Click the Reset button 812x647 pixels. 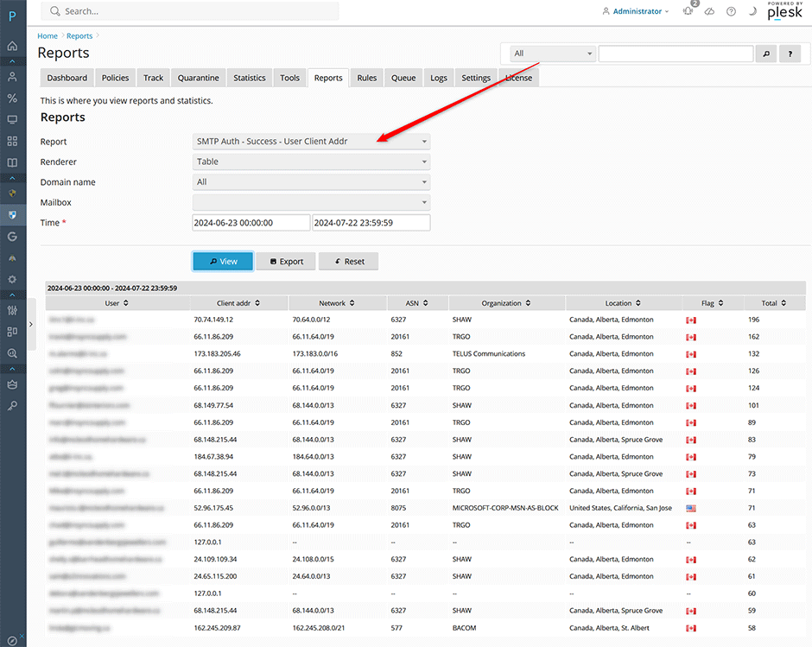point(348,262)
